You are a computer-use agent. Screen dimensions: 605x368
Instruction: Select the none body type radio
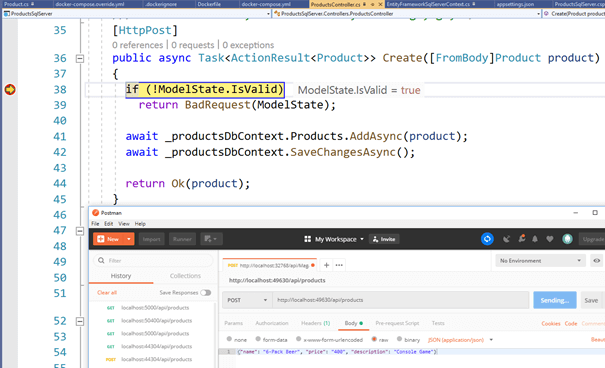tap(229, 339)
